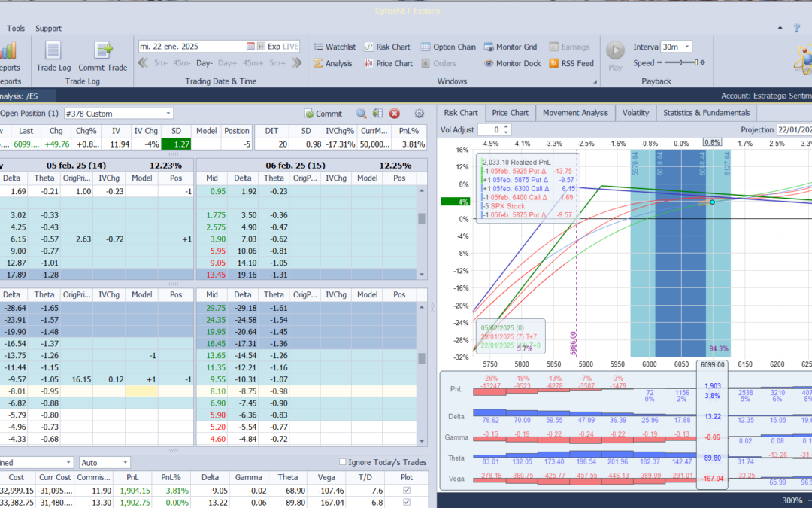Click the upper calls grid vertical scrollbar

(x=422, y=233)
